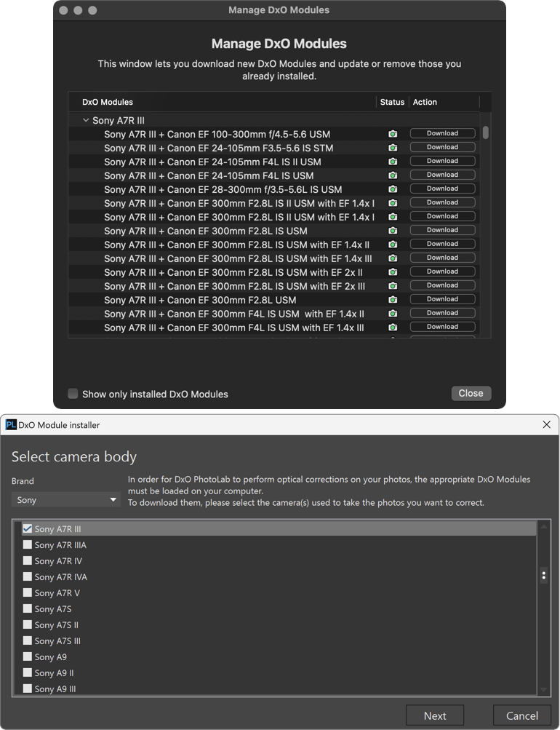
Task: Collapse the Sony A7R III module group
Action: tap(86, 120)
